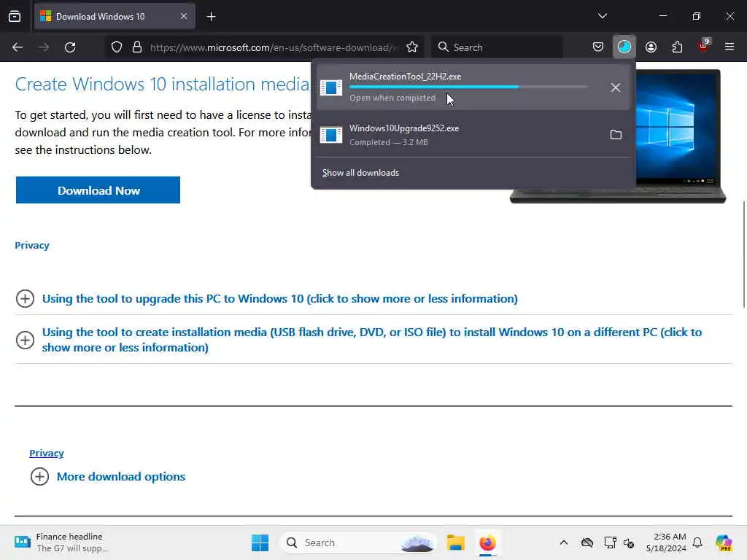
Task: Click the MediaCreationTool_22H2.exe file icon
Action: point(331,87)
